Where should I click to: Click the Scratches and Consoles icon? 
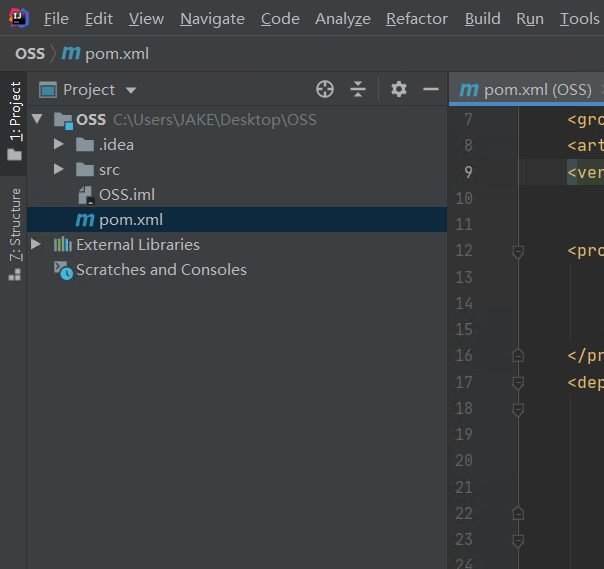click(62, 270)
